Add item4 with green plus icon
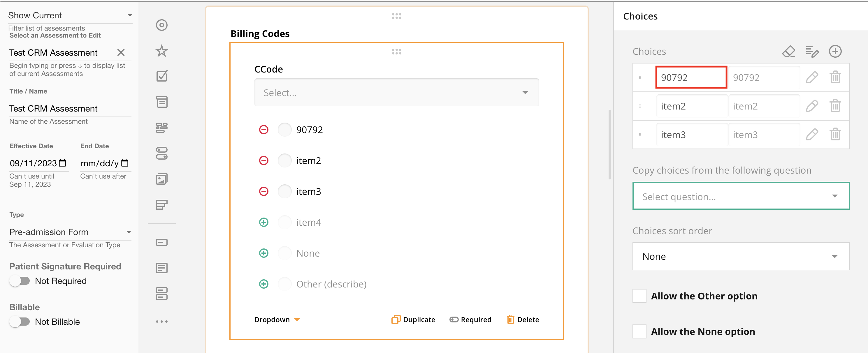This screenshot has height=353, width=868. coord(263,222)
